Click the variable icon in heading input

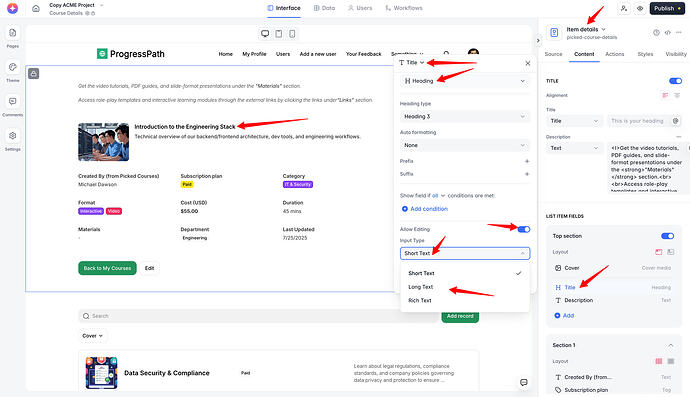pos(675,121)
